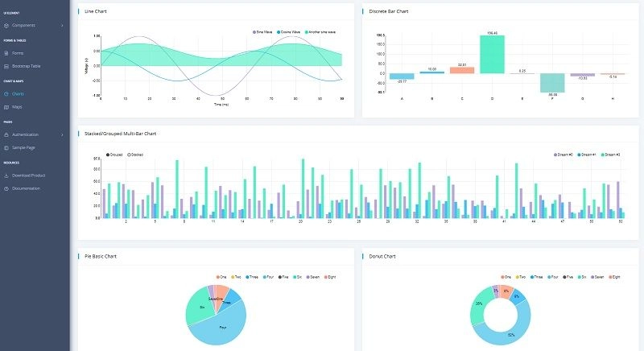Viewport: 644px width, 351px height.
Task: Toggle legend entry One in Donut Chart
Action: [x=506, y=277]
